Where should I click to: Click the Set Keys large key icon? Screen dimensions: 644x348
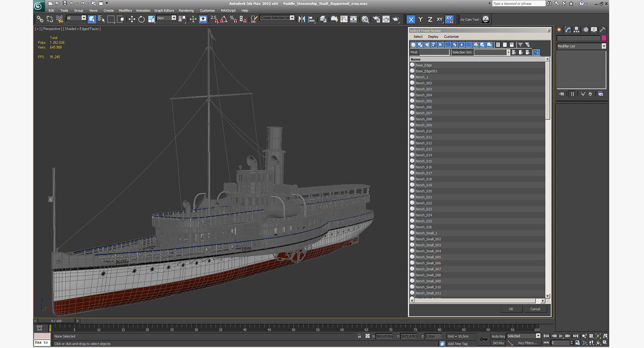click(x=483, y=339)
